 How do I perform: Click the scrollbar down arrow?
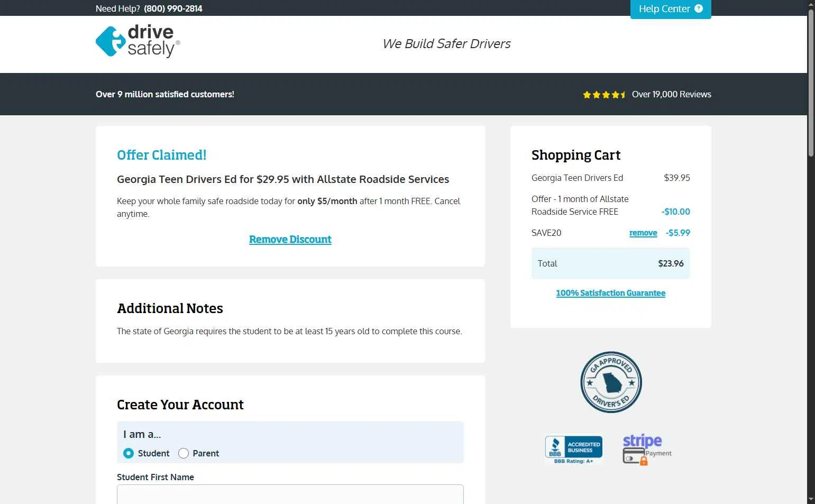(x=811, y=499)
